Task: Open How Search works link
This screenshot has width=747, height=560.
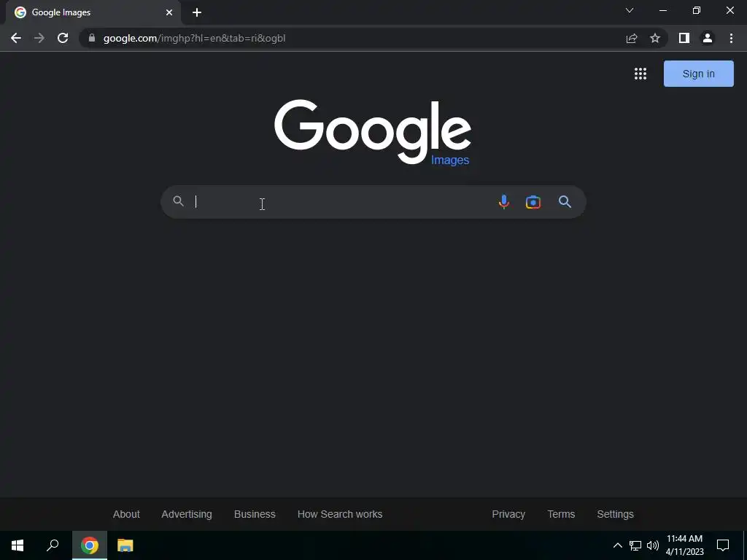Action: 340,514
